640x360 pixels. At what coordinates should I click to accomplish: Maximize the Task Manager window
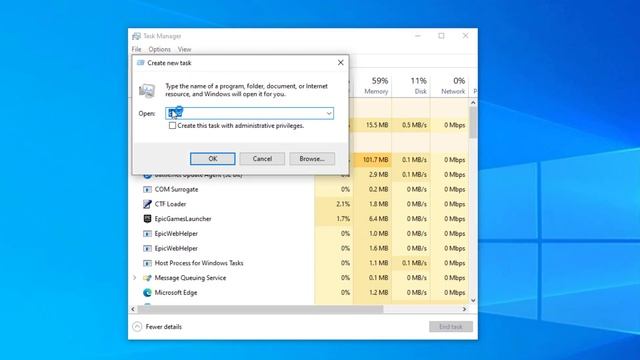[x=441, y=36]
